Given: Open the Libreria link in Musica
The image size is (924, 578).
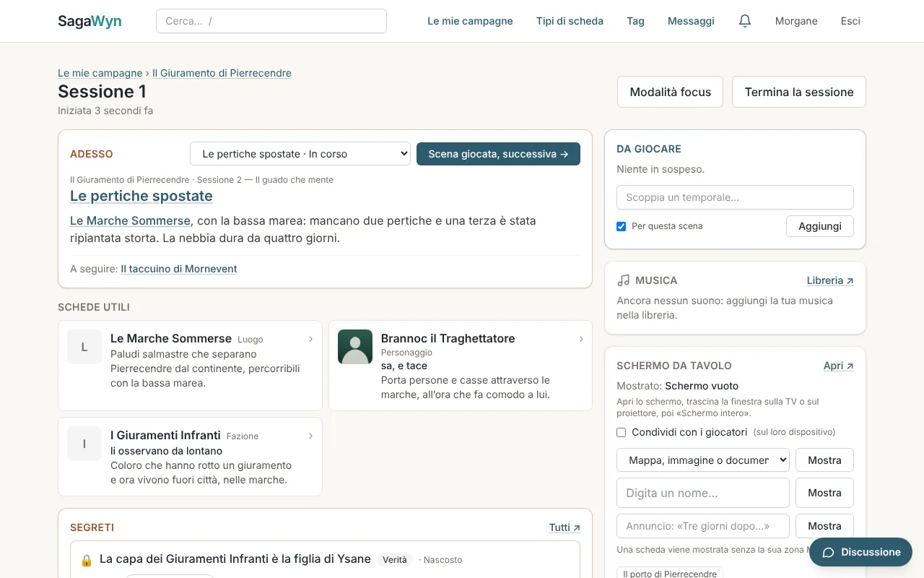Looking at the screenshot, I should click(830, 280).
